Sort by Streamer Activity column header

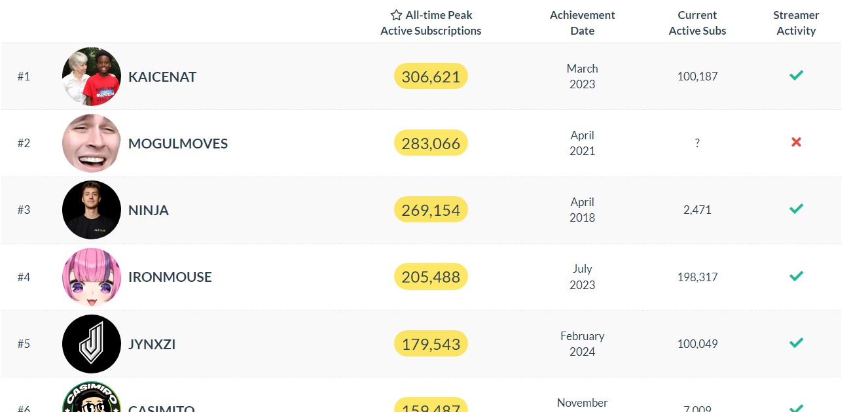(x=796, y=23)
